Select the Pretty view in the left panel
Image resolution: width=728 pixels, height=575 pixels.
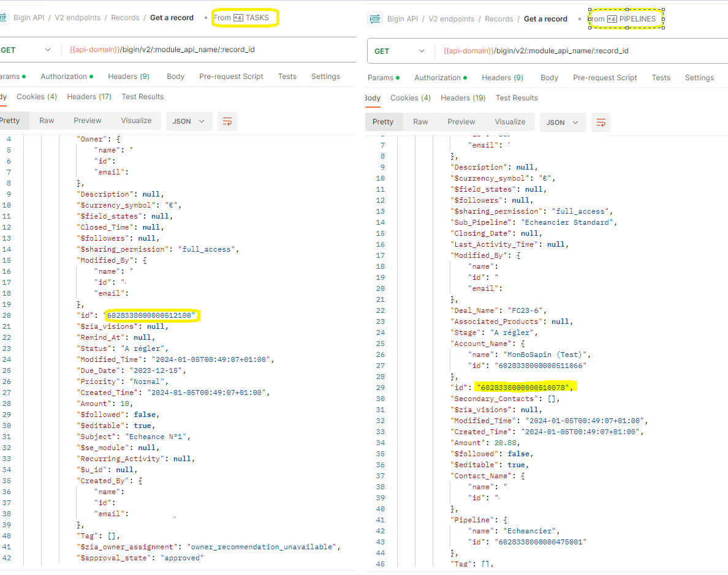click(x=12, y=121)
